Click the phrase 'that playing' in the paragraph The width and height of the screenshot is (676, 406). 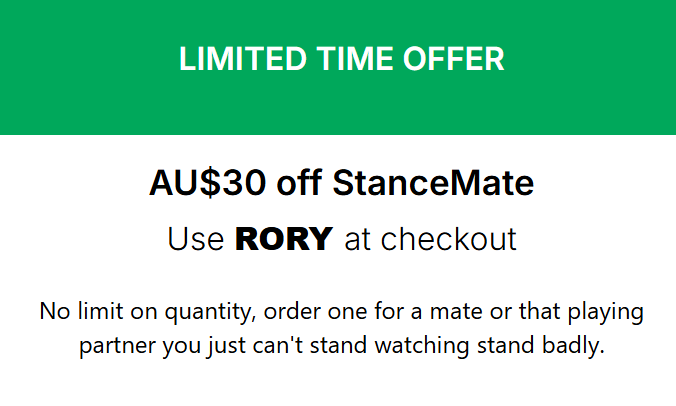[x=581, y=312]
